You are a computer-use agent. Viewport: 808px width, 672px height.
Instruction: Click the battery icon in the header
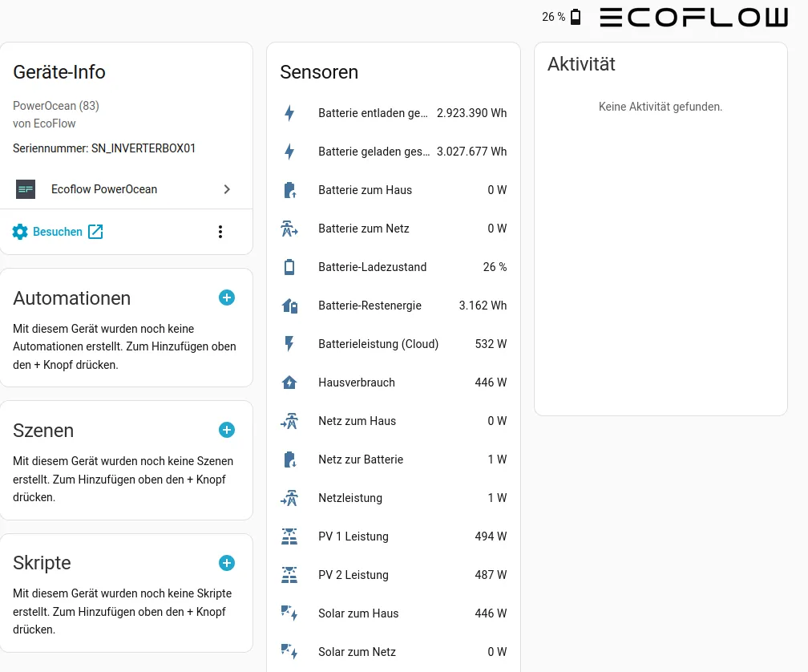click(576, 17)
